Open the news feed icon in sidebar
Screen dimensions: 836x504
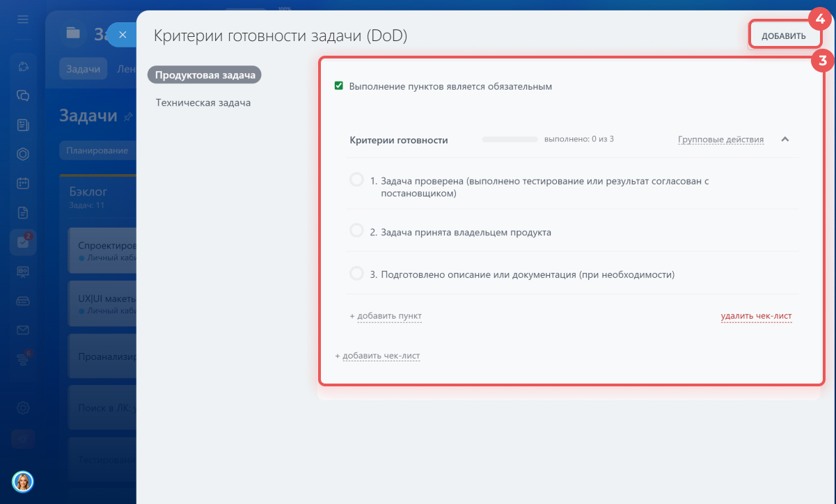pos(23,125)
